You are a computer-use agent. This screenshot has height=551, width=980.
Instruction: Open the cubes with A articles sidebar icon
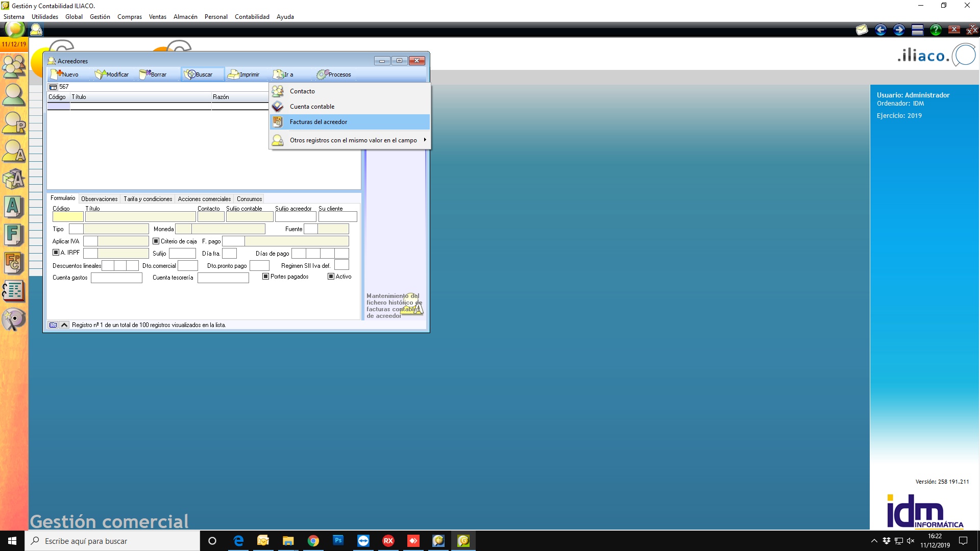coord(14,179)
